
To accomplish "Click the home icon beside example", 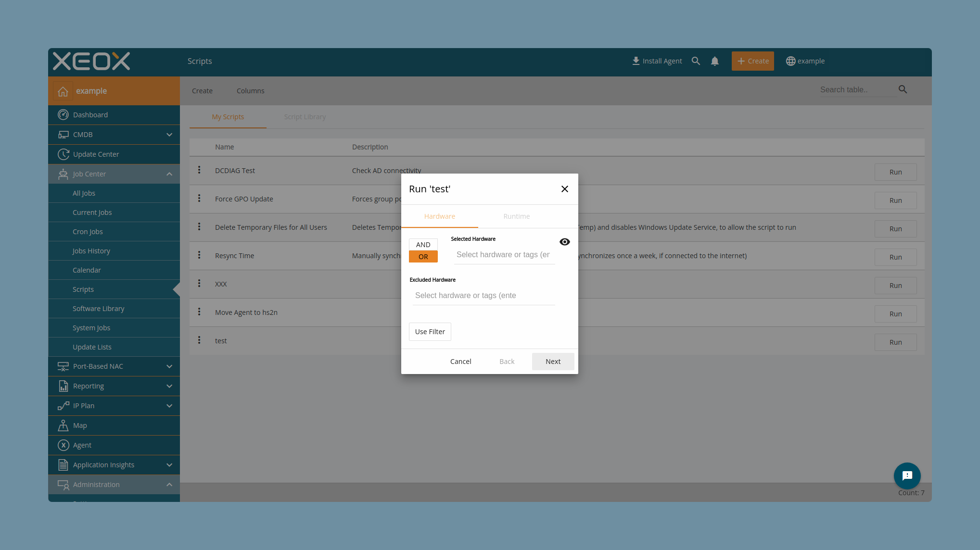I will click(x=63, y=91).
